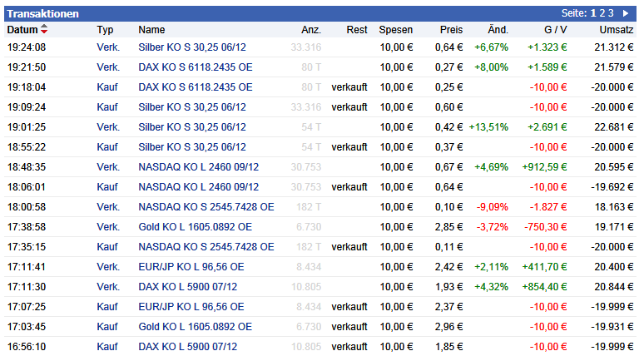This screenshot has width=644, height=356.
Task: Sort by Rest column header
Action: click(357, 30)
